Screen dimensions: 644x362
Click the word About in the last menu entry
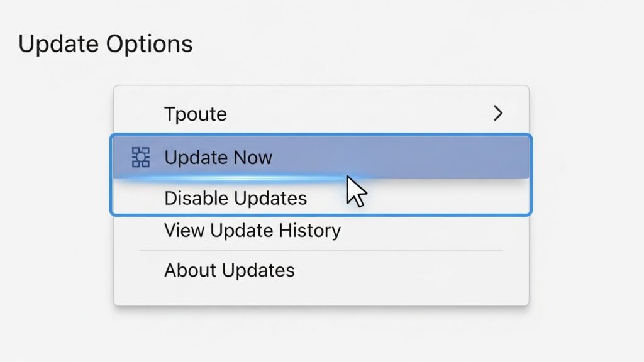190,270
